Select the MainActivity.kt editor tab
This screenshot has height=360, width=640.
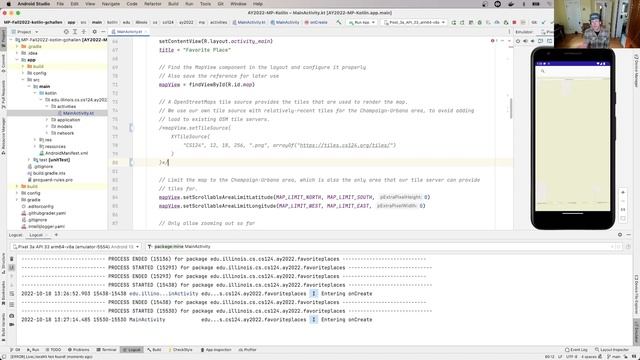coord(129,31)
